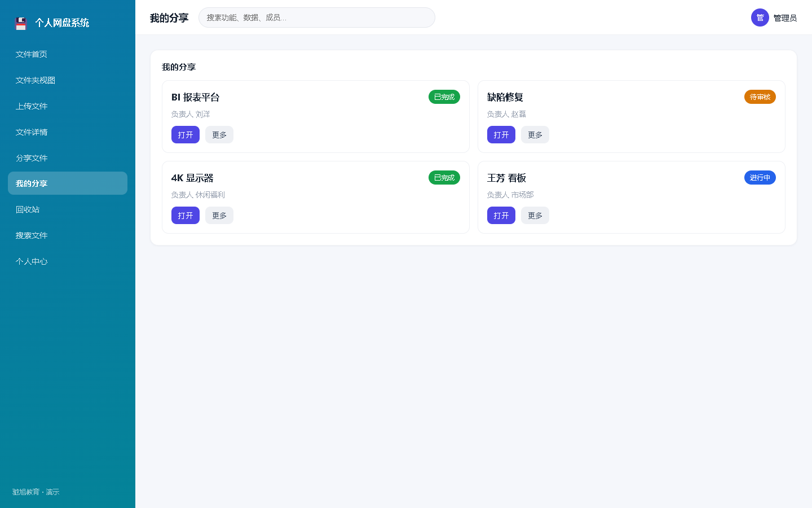Select 分享文件 in the sidebar

point(68,158)
